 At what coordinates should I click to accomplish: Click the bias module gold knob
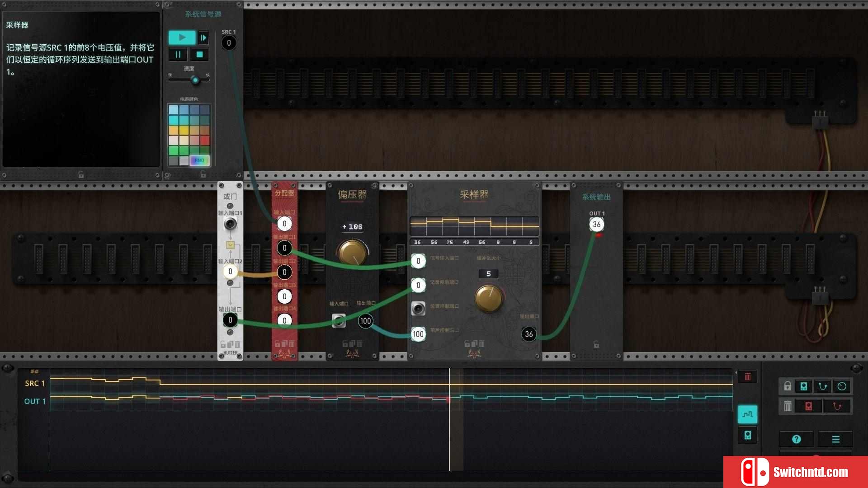click(352, 253)
